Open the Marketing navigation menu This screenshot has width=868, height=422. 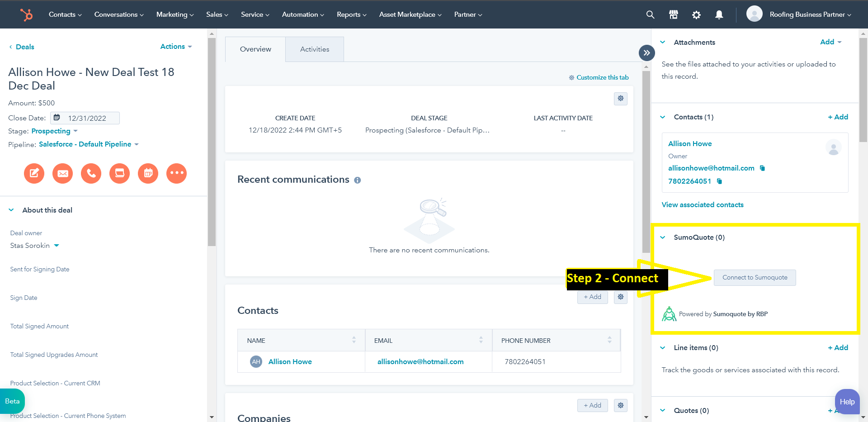(175, 14)
